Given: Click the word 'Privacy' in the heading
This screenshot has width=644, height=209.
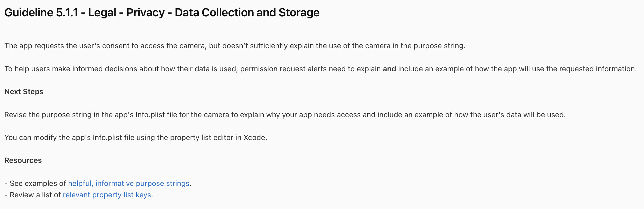Looking at the screenshot, I should (x=145, y=12).
